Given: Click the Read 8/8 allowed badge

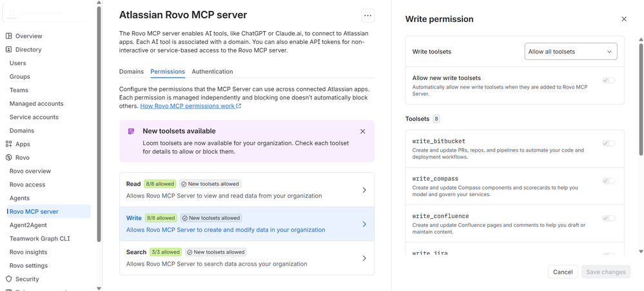Looking at the screenshot, I should (x=160, y=184).
